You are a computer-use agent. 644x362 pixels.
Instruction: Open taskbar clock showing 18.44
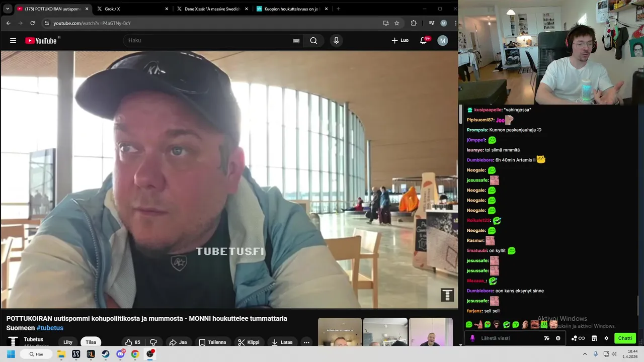click(630, 354)
